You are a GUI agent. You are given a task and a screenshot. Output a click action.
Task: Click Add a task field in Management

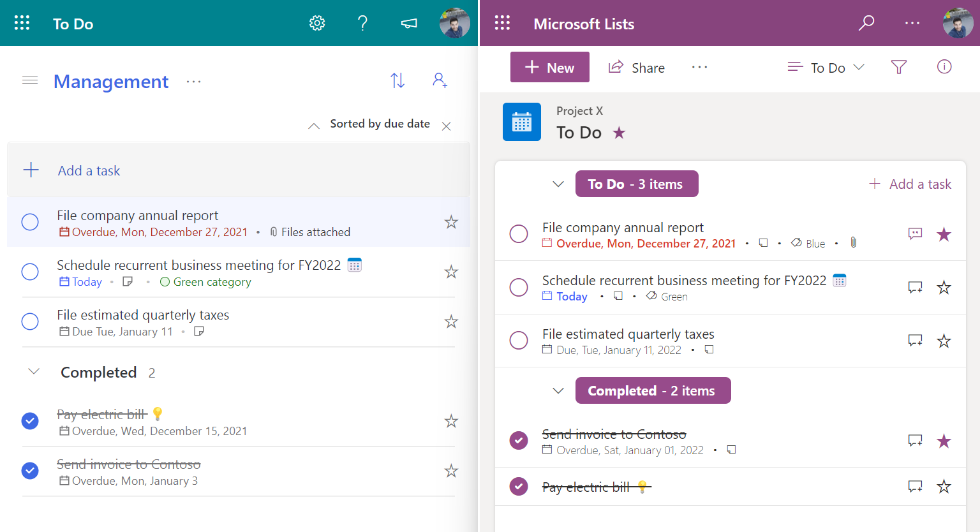(89, 170)
